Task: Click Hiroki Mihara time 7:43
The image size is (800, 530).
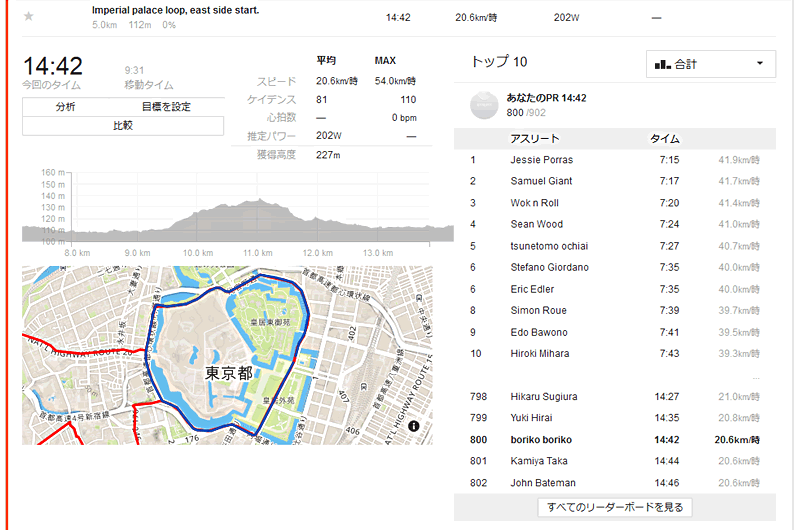Action: pyautogui.click(x=669, y=353)
